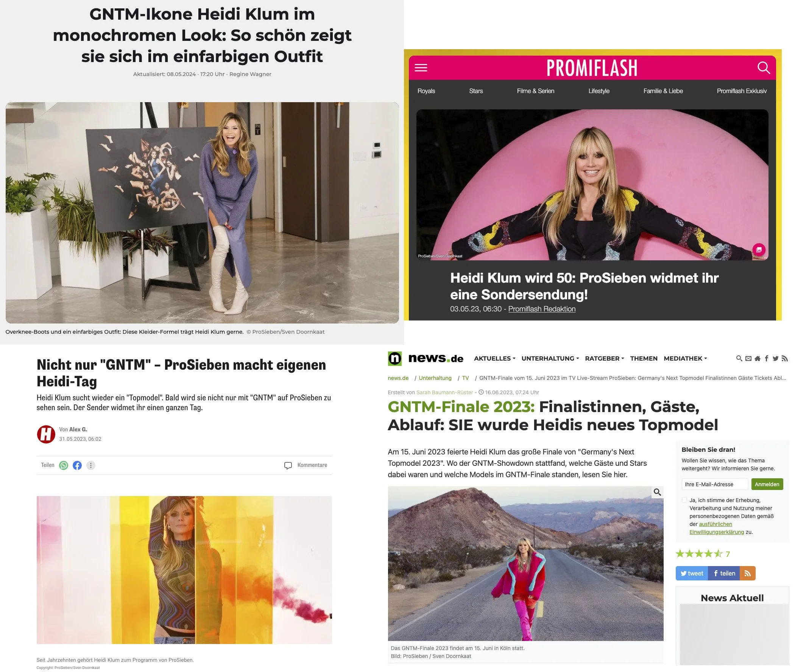The image size is (795, 672).
Task: Expand the AKTUELLES dropdown menu
Action: coord(494,358)
